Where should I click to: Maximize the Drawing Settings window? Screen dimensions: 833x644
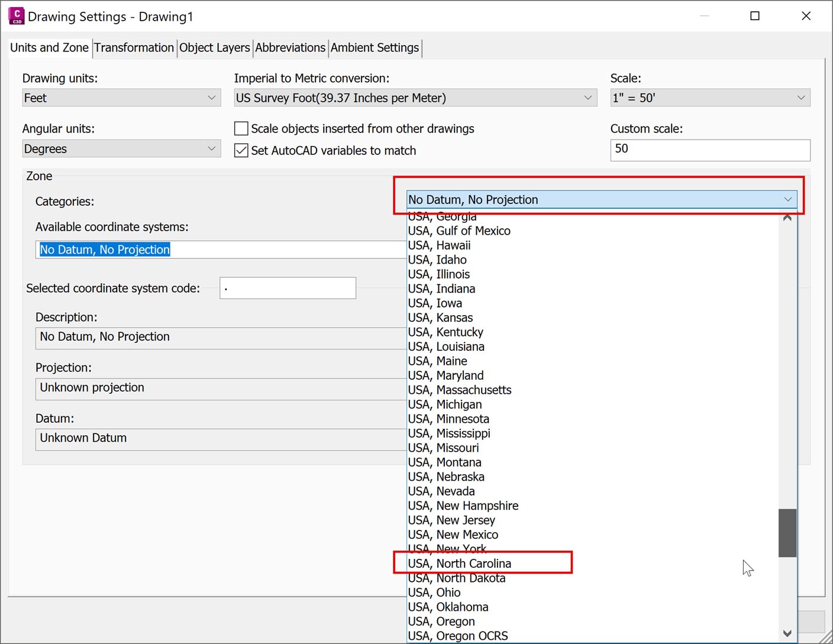click(755, 16)
